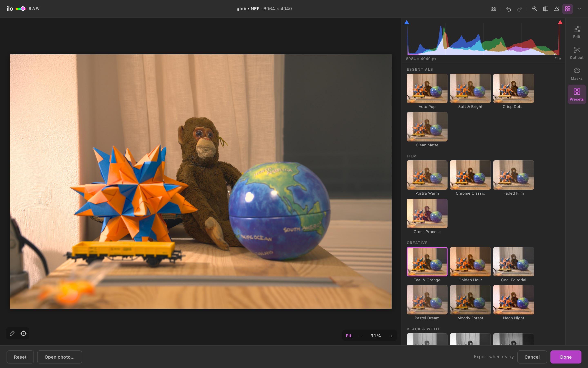This screenshot has width=588, height=368.
Task: Select the crosshair target tool
Action: [23, 333]
